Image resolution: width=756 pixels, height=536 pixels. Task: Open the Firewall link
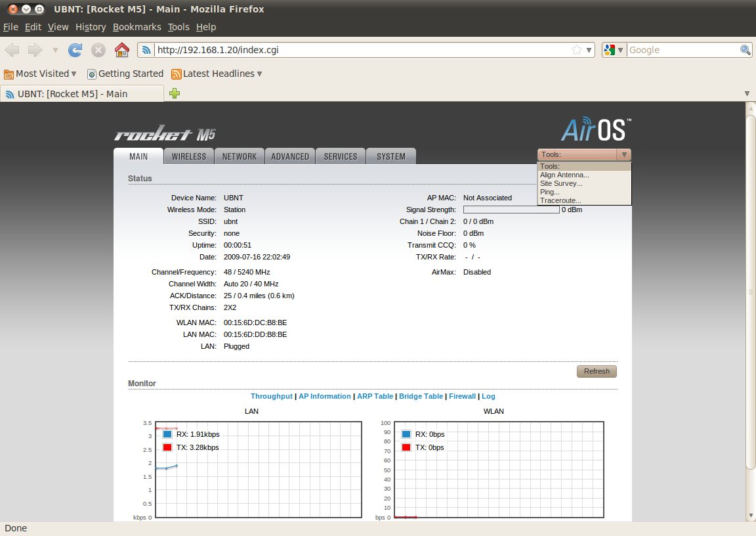point(463,396)
